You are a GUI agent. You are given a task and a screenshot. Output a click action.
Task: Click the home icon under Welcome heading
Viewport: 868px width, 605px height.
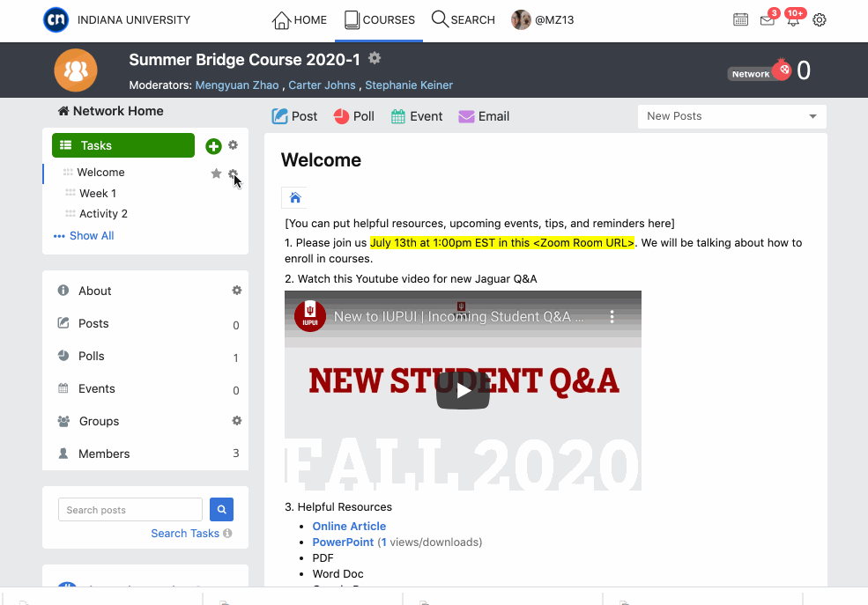tap(295, 197)
